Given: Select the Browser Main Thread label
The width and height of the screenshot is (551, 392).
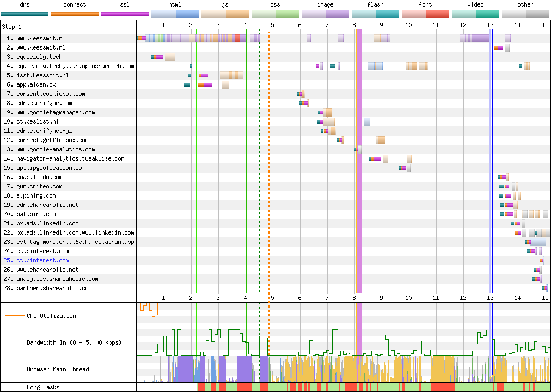Looking at the screenshot, I should (57, 369).
